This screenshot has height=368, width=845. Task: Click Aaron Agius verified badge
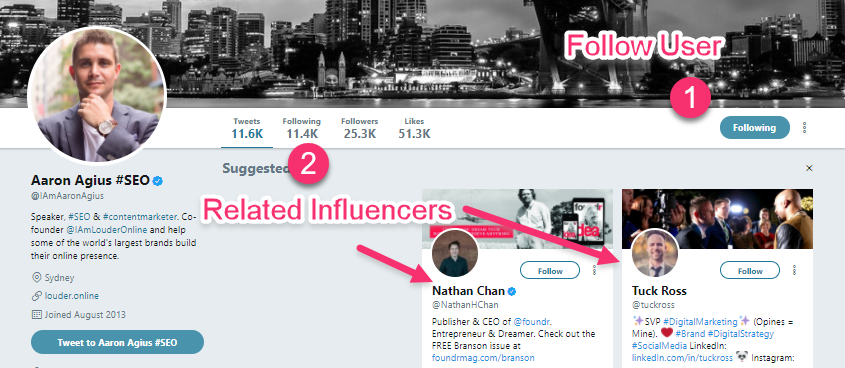pyautogui.click(x=157, y=180)
